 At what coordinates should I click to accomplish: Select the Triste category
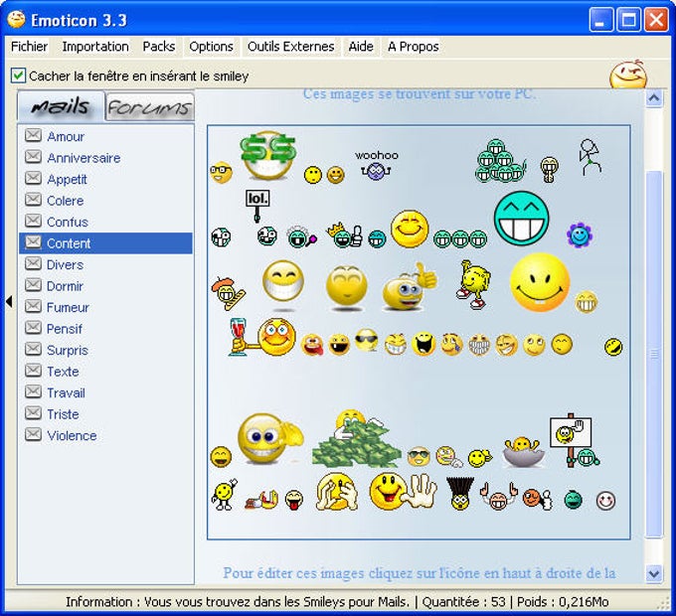point(105,414)
